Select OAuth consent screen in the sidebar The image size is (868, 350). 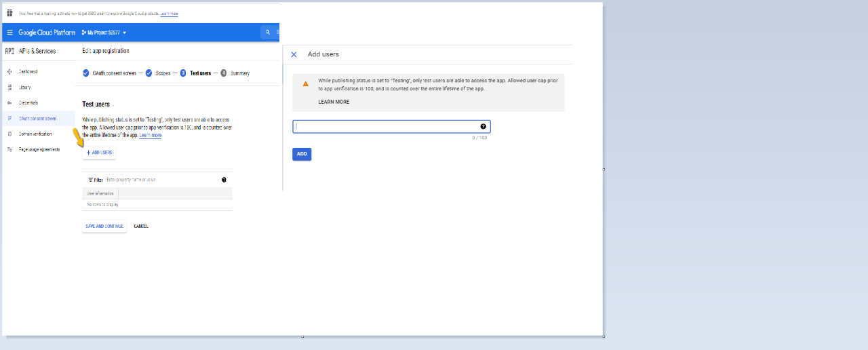click(37, 118)
